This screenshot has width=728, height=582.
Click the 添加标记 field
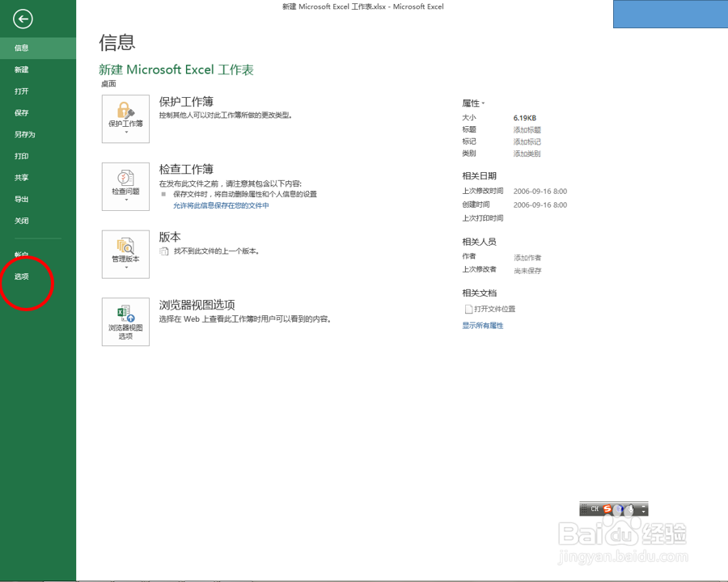coord(527,142)
